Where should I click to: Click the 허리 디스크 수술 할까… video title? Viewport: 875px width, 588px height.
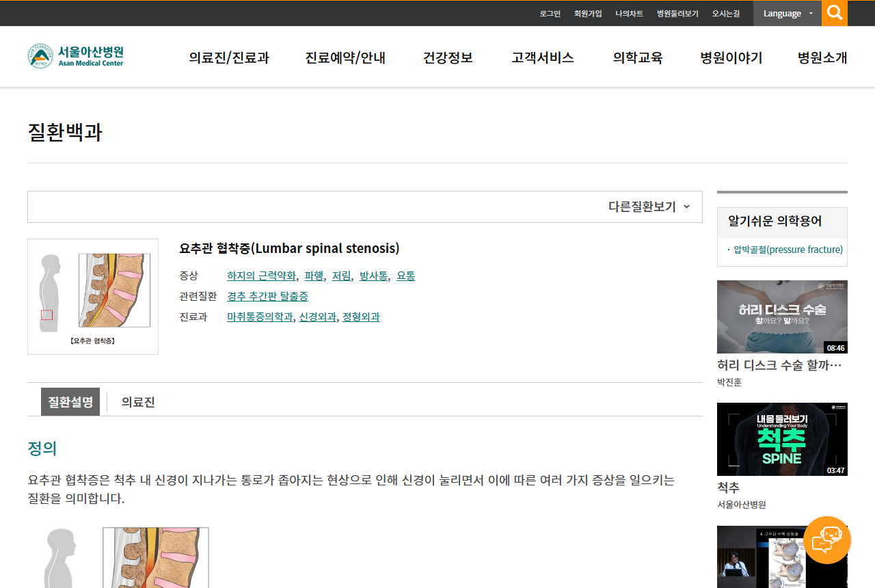coord(779,365)
